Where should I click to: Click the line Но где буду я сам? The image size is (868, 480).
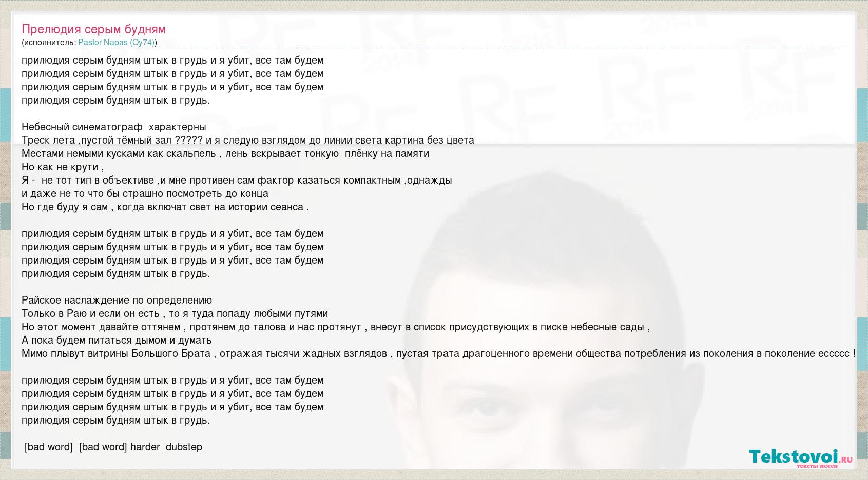tap(165, 207)
